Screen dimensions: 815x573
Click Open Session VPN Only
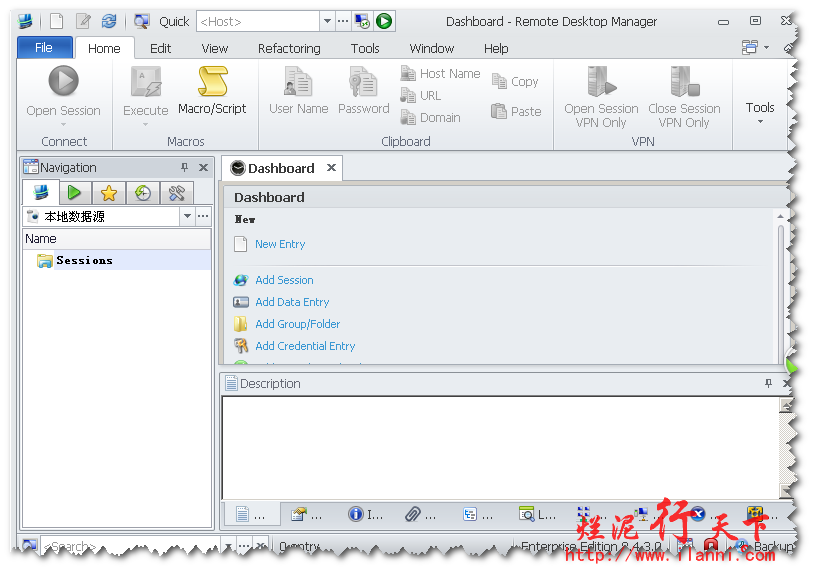click(x=601, y=98)
